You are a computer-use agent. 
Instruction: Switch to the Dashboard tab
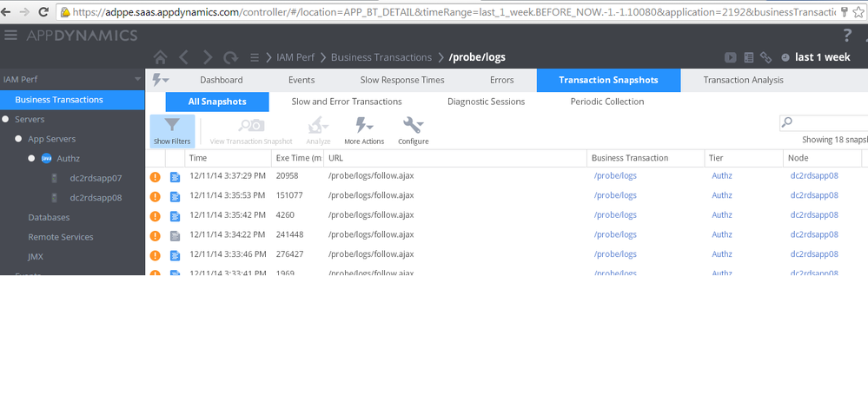click(222, 80)
